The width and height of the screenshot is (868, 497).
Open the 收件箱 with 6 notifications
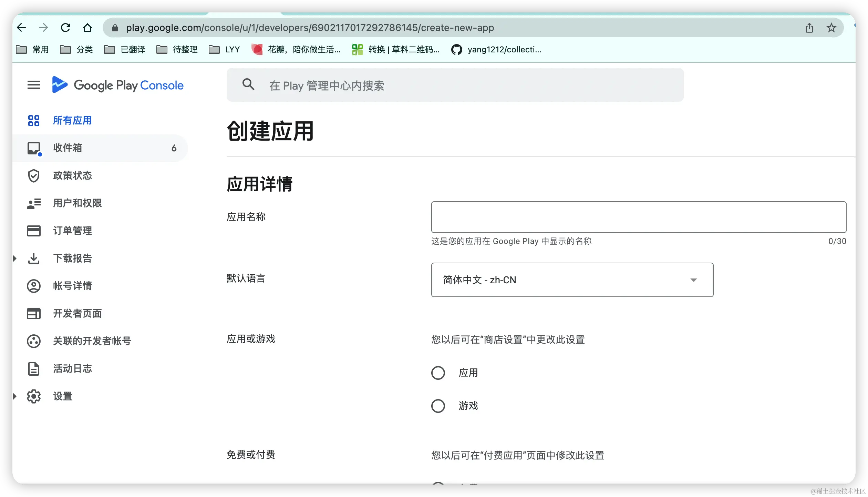68,148
